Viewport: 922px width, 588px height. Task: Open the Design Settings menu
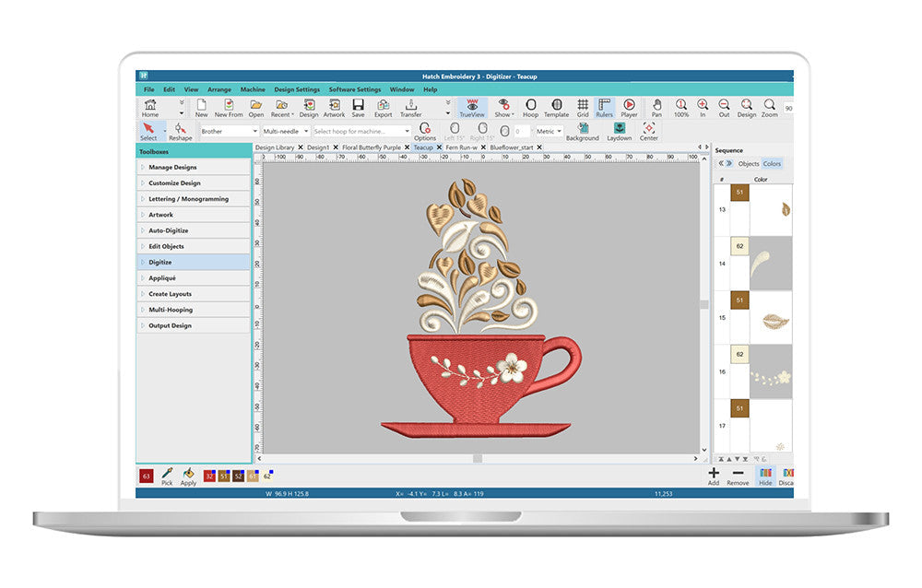[297, 89]
